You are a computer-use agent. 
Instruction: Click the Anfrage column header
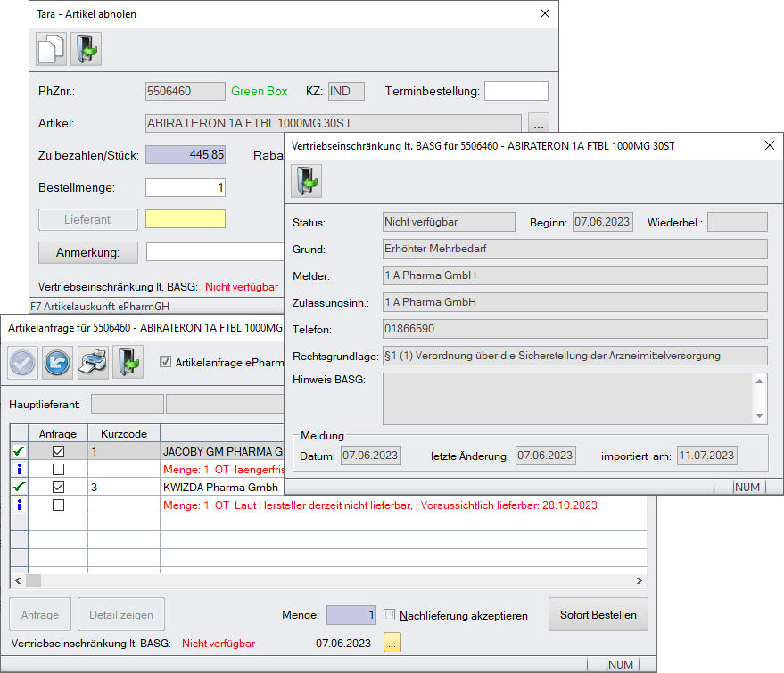(58, 433)
